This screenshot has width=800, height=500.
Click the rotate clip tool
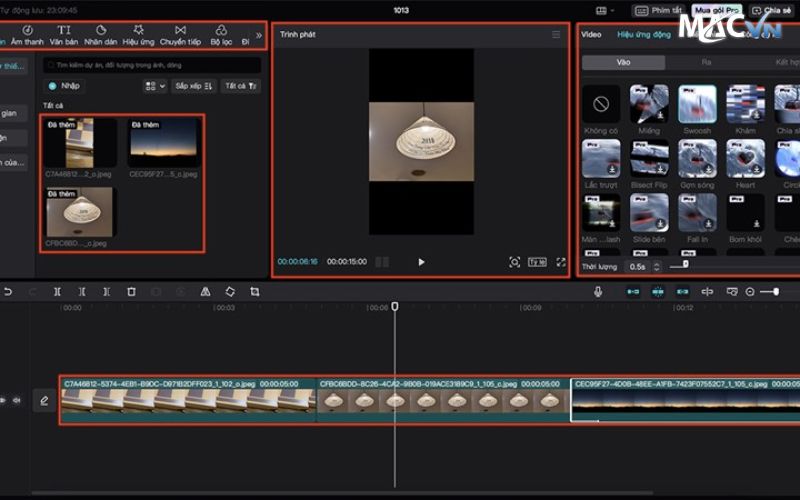tap(230, 292)
